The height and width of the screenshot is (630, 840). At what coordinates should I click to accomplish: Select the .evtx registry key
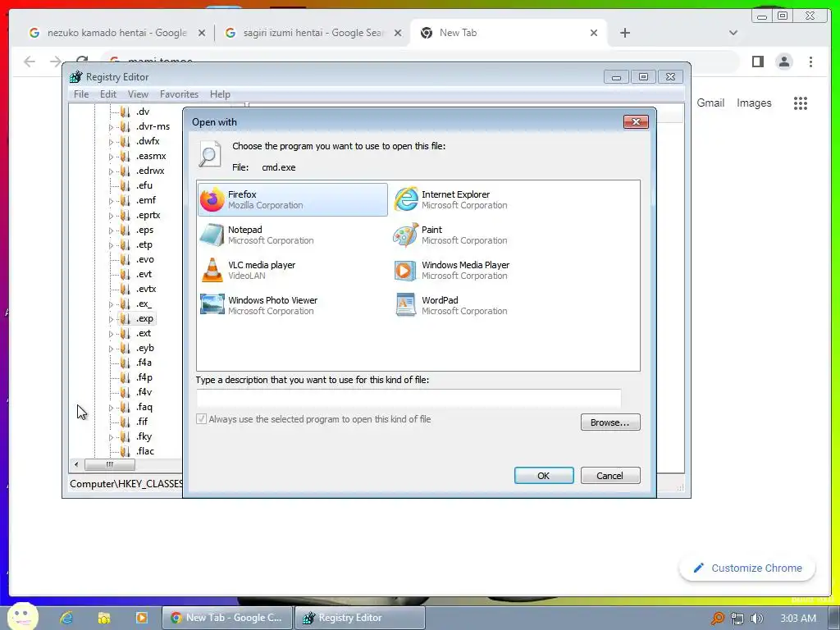click(x=146, y=289)
